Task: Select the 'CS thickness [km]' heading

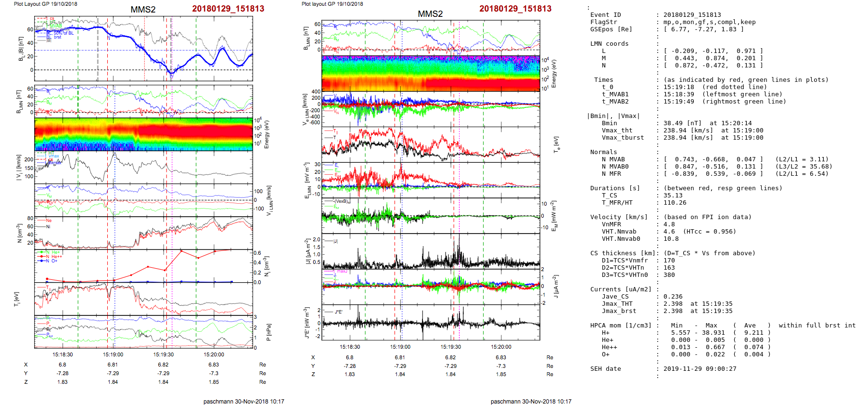Action: [x=623, y=253]
